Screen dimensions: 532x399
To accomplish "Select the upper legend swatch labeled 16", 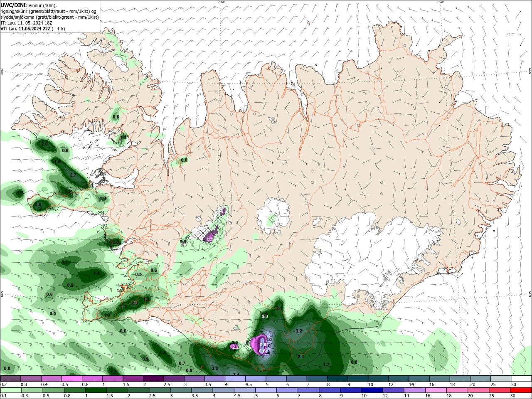I will pos(439,379).
